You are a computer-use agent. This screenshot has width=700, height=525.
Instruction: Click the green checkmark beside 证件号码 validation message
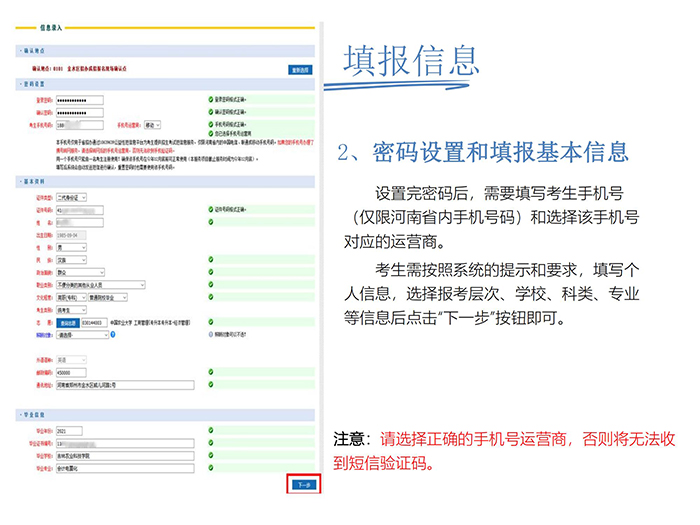pos(212,210)
